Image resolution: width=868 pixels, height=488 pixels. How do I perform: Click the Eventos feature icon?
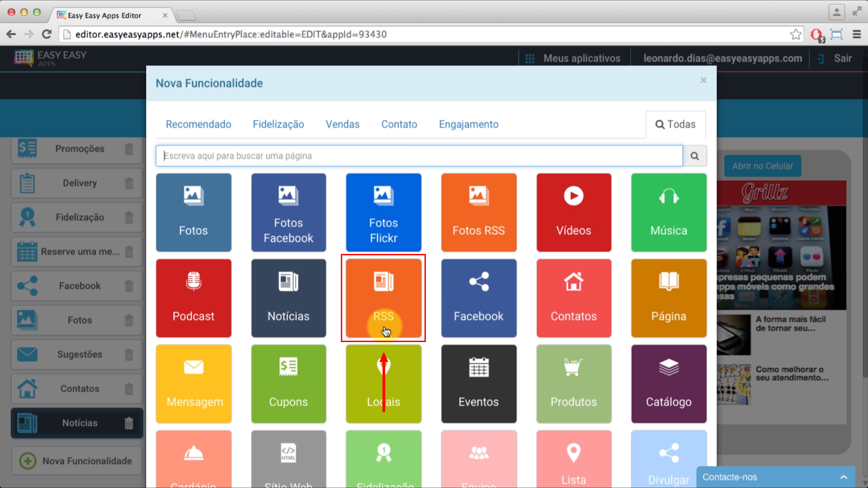(478, 384)
